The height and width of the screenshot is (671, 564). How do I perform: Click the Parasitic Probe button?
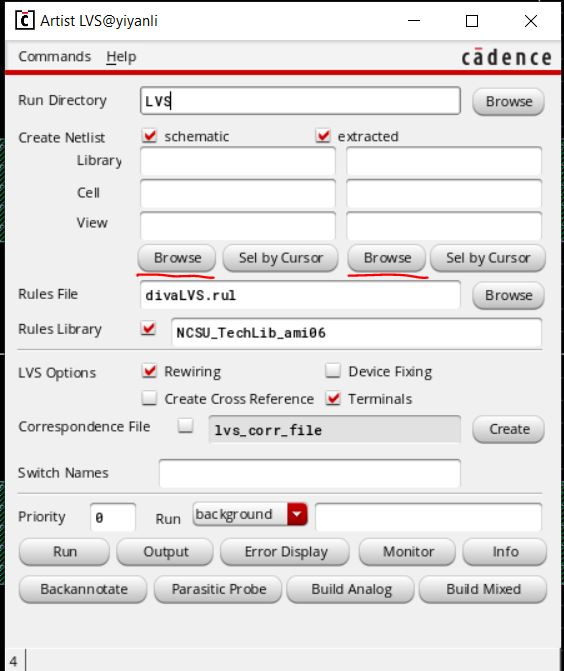(x=218, y=589)
